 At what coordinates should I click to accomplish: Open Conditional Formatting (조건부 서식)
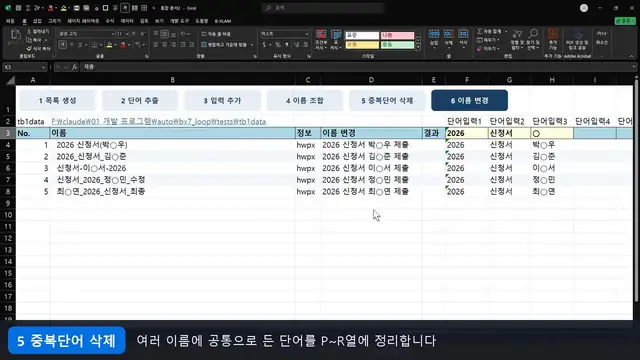(321, 40)
